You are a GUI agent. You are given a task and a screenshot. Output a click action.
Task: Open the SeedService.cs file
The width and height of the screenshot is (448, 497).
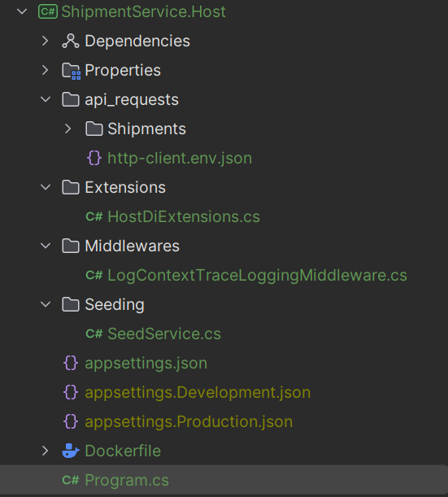pyautogui.click(x=164, y=334)
